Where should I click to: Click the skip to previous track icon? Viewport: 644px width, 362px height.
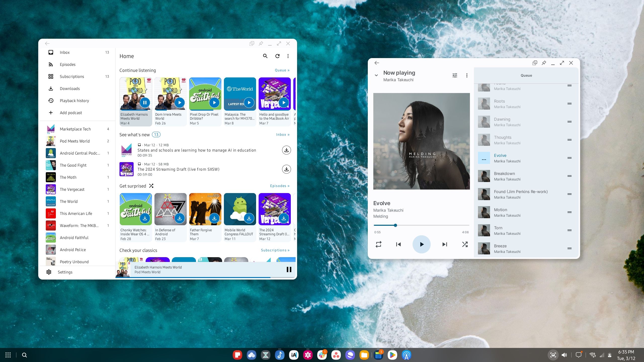click(398, 244)
